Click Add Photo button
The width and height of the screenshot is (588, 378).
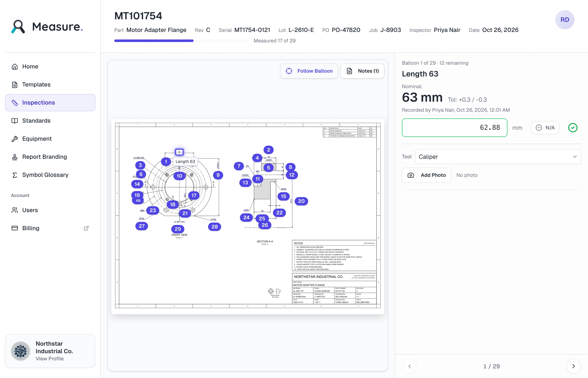pos(427,175)
